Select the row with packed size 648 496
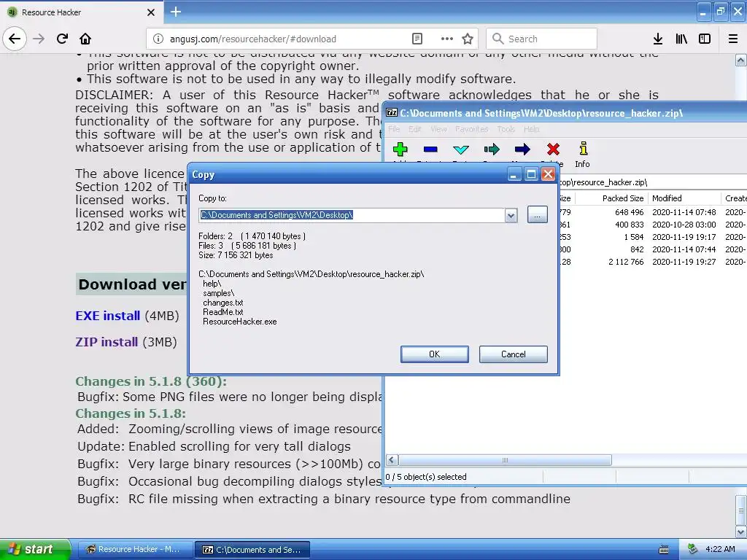 click(651, 212)
